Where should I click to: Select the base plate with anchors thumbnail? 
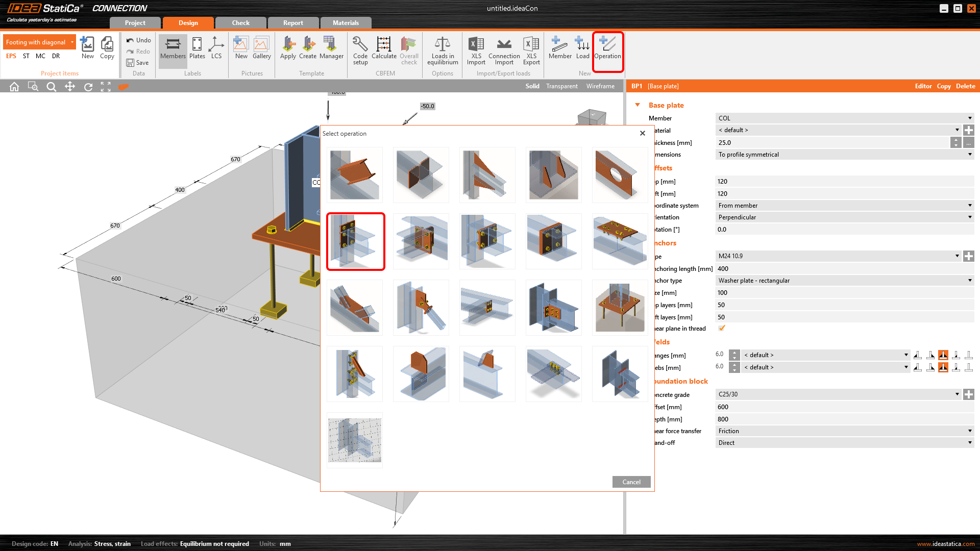click(620, 308)
